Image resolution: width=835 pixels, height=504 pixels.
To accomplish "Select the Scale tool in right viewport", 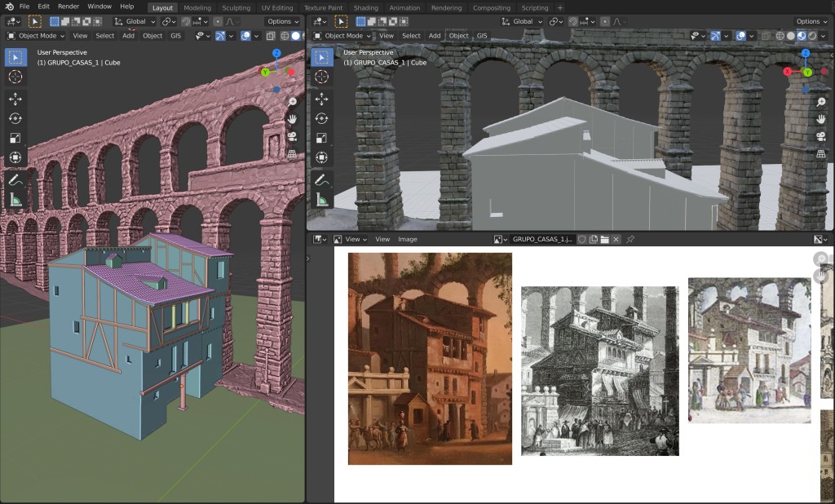I will [x=322, y=138].
